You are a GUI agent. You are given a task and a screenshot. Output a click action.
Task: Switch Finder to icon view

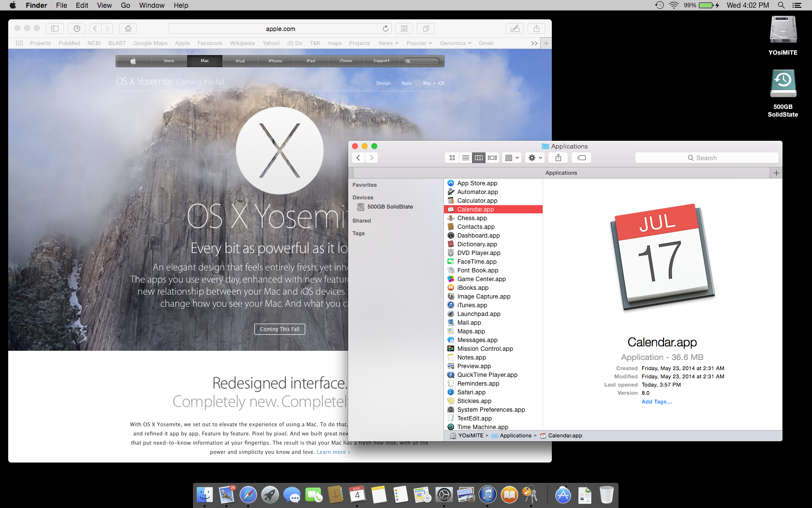pyautogui.click(x=452, y=158)
